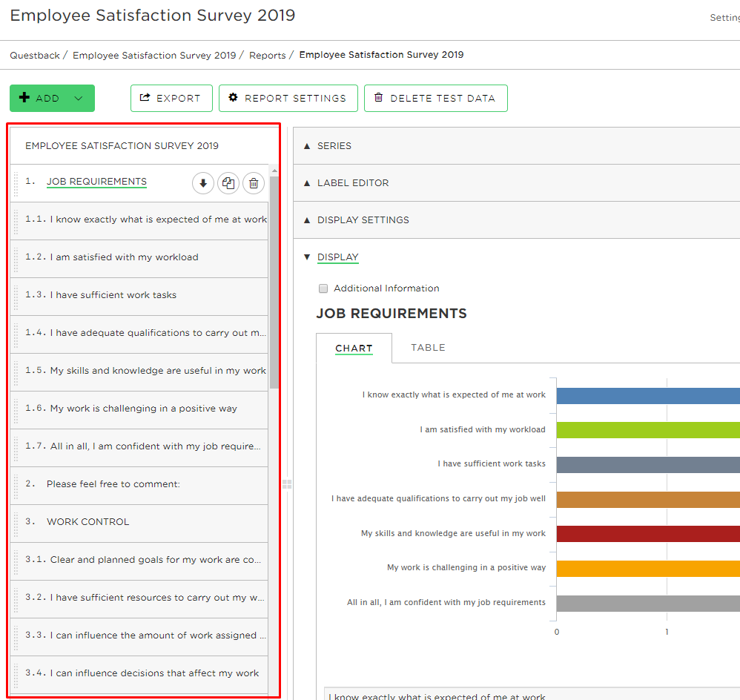Open Report Settings
The image size is (740, 700).
pyautogui.click(x=288, y=98)
